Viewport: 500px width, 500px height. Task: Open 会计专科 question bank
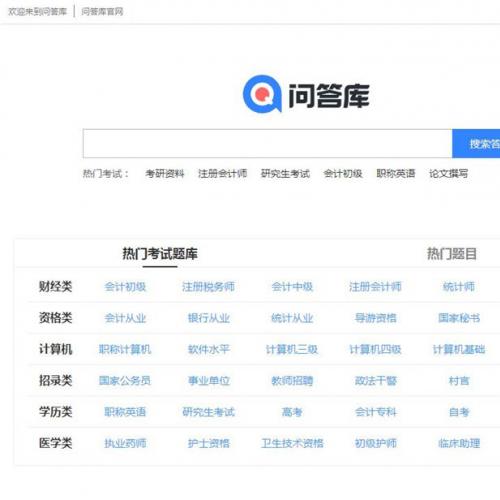[376, 412]
